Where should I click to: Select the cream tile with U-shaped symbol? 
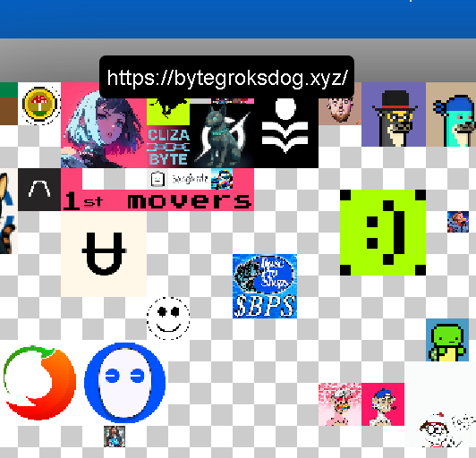[x=104, y=254]
